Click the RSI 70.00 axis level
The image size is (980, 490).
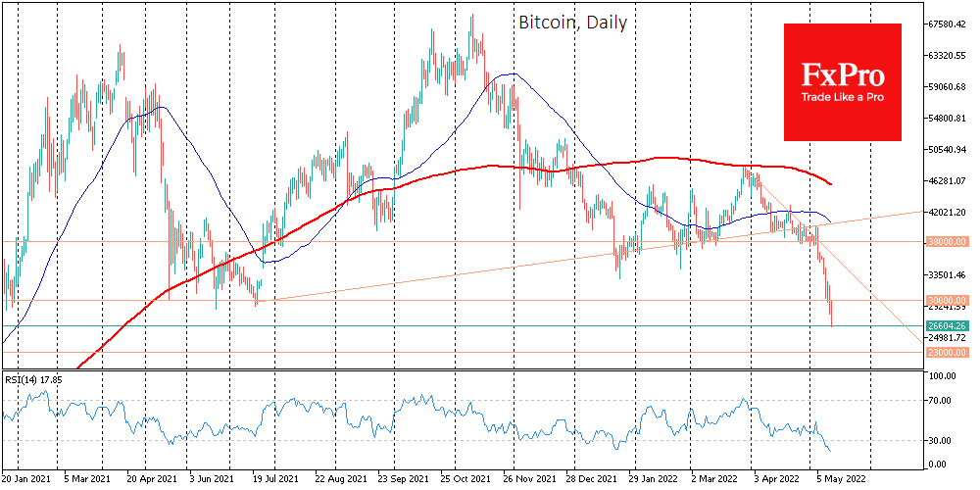pyautogui.click(x=941, y=401)
